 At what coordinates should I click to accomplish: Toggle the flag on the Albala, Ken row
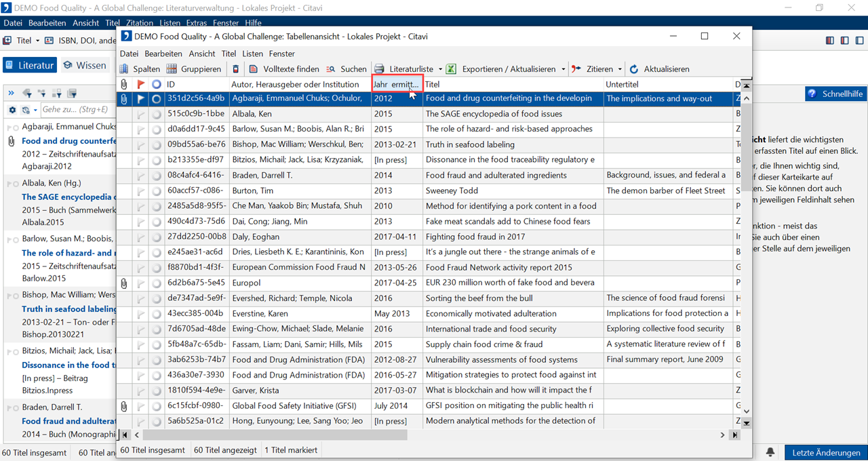click(x=141, y=114)
